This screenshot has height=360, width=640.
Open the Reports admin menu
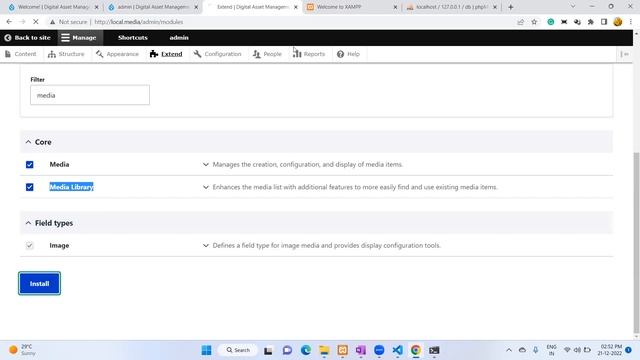click(x=309, y=54)
